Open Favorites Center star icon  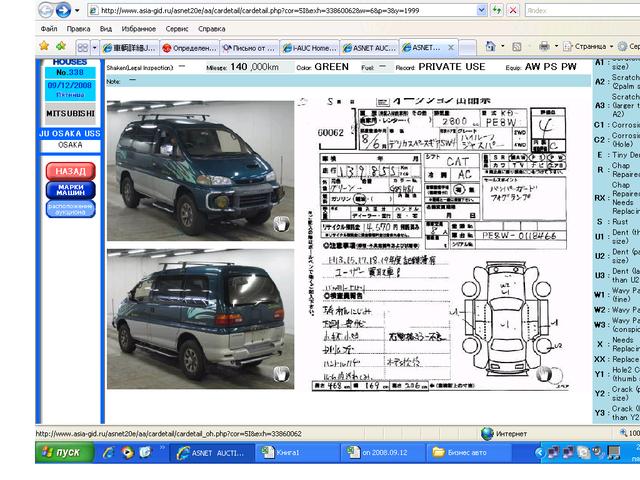pos(44,46)
